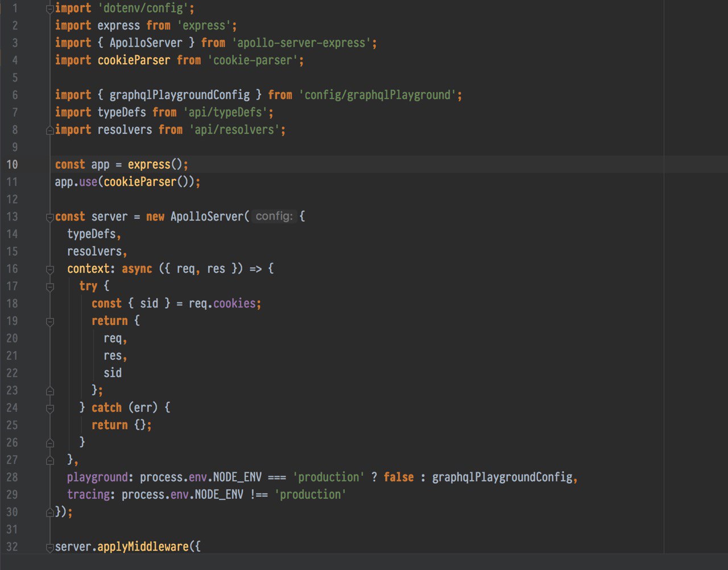Fold the context async function at line 16
This screenshot has height=570, width=728.
point(50,269)
